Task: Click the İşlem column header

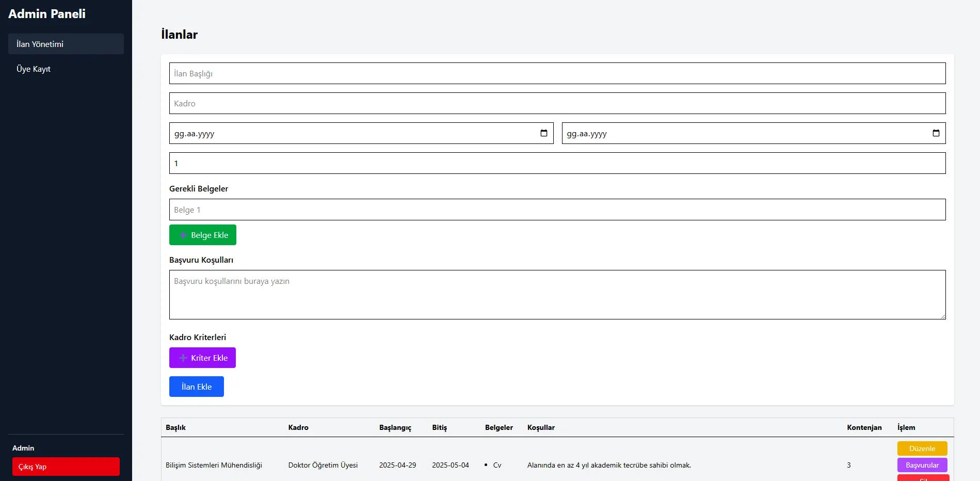Action: coord(906,428)
